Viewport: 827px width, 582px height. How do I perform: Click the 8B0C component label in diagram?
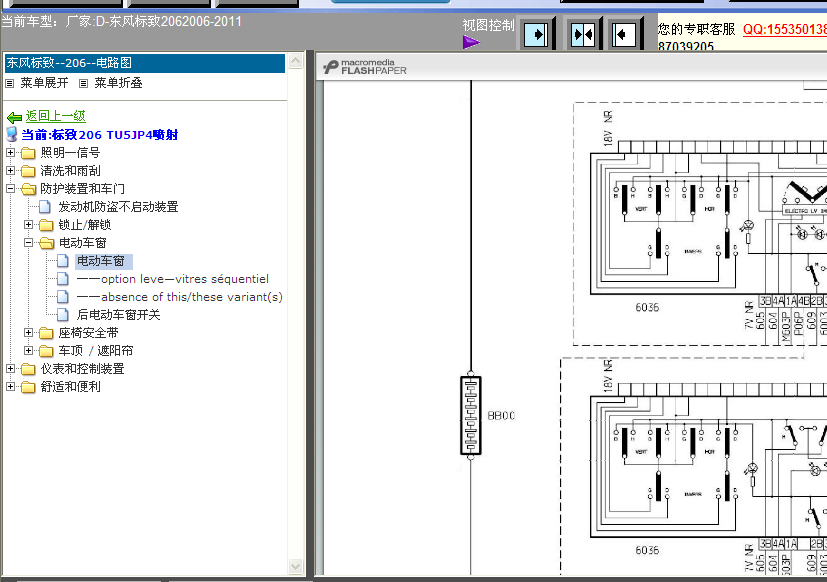pos(501,416)
